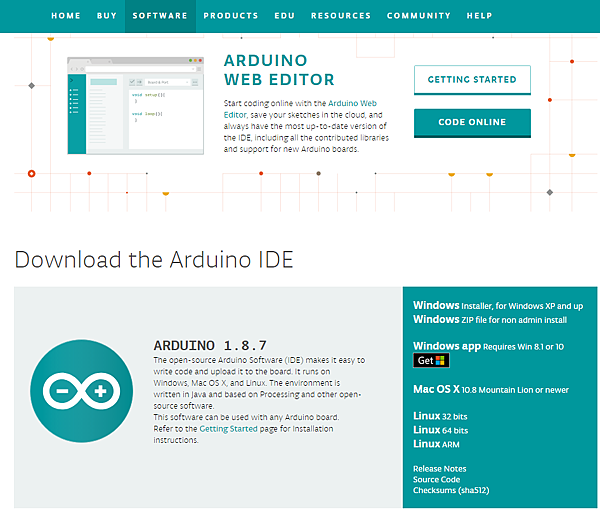Select the SOFTWARE navigation tab
Image resolution: width=600 pixels, height=509 pixels.
click(x=160, y=16)
